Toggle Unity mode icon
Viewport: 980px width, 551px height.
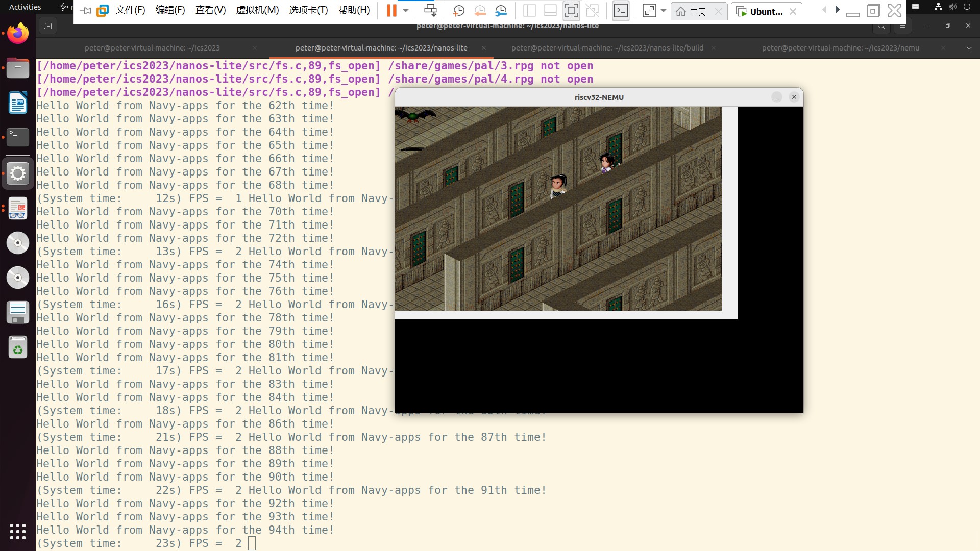(x=592, y=11)
